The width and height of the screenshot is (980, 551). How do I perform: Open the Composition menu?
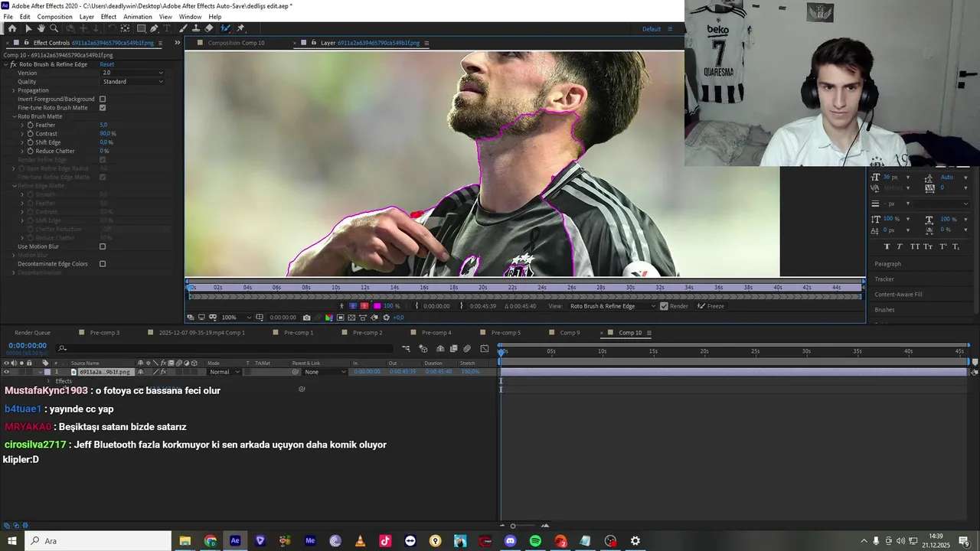click(54, 17)
